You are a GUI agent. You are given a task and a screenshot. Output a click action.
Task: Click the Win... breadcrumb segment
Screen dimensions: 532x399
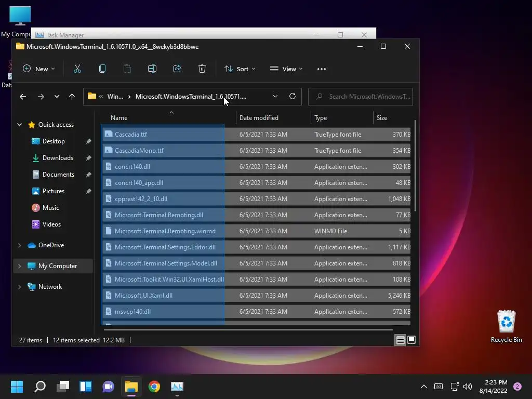tap(115, 97)
